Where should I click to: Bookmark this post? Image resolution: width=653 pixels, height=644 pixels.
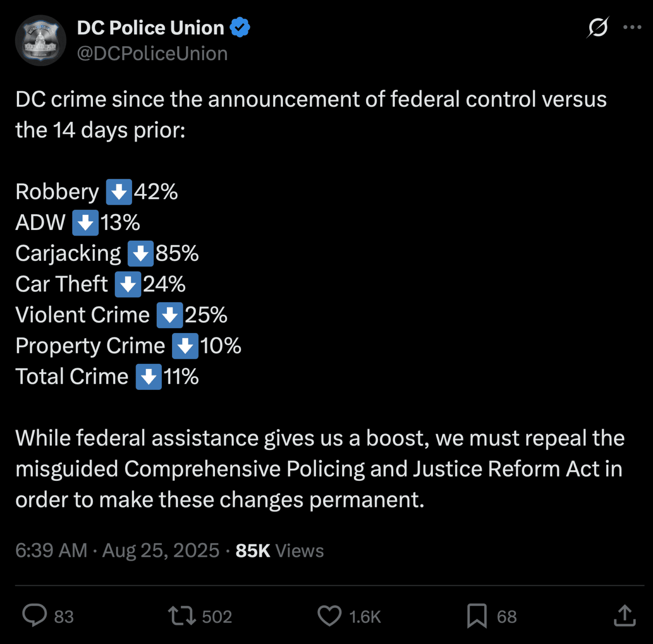477,616
